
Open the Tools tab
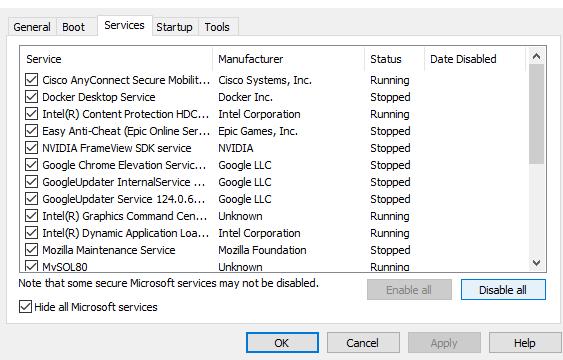coord(217,27)
